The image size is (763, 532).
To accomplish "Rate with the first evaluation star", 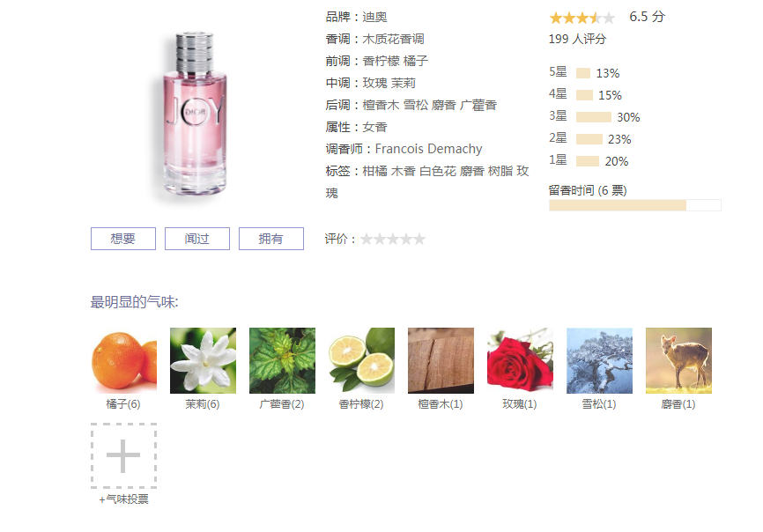I will point(367,239).
